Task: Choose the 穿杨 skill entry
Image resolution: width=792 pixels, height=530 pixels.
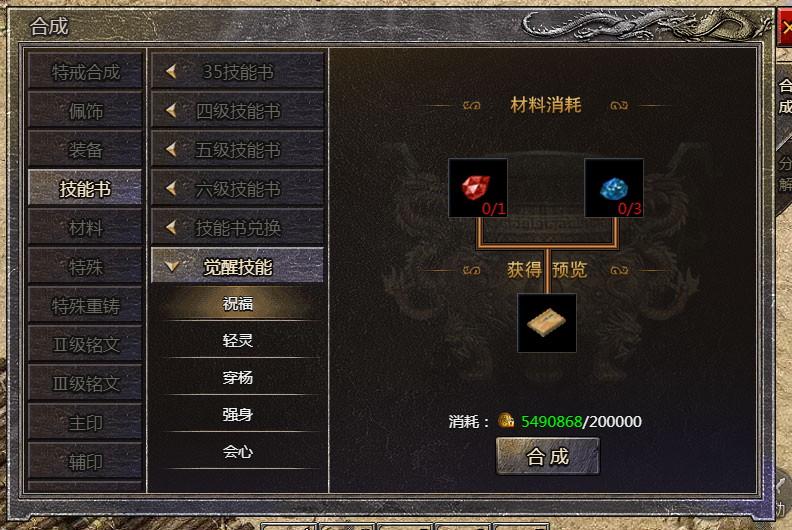Action: (237, 377)
